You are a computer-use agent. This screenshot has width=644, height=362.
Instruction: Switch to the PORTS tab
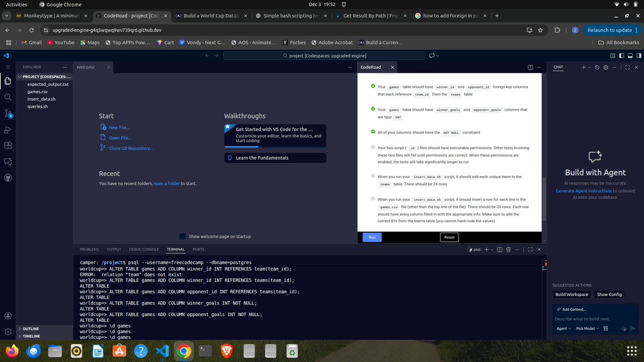pyautogui.click(x=198, y=249)
